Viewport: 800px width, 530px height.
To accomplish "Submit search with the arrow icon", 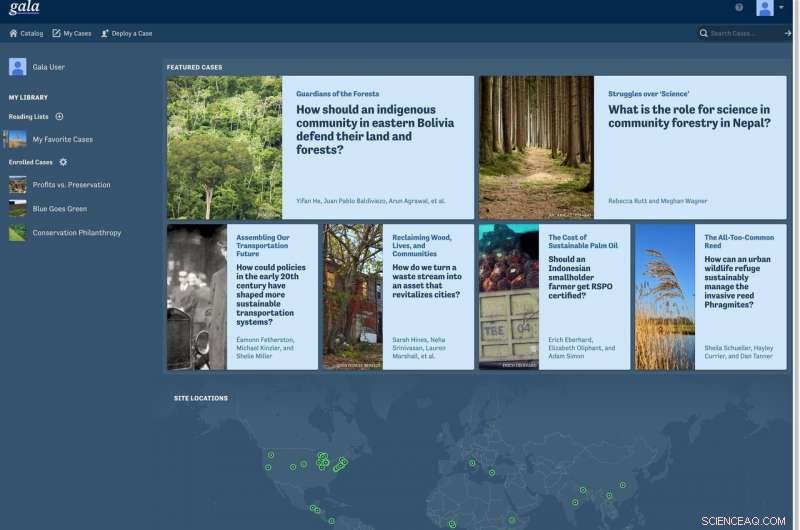I will click(788, 33).
